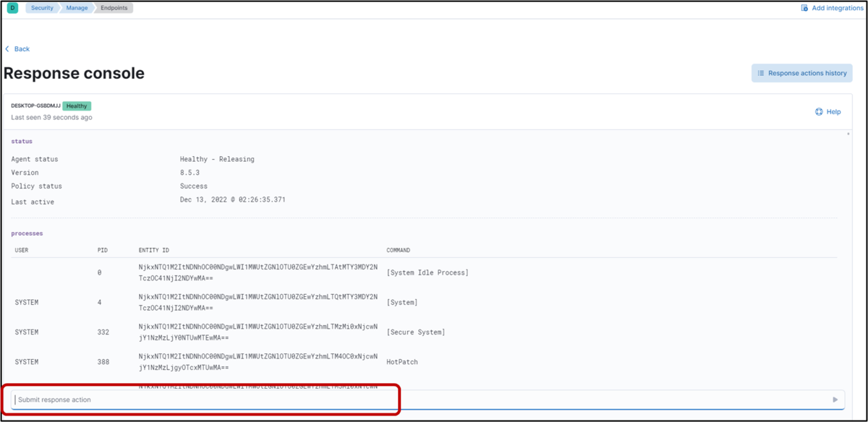Click the list icon on Response actions history button
Screen dimensions: 868x422
point(759,73)
